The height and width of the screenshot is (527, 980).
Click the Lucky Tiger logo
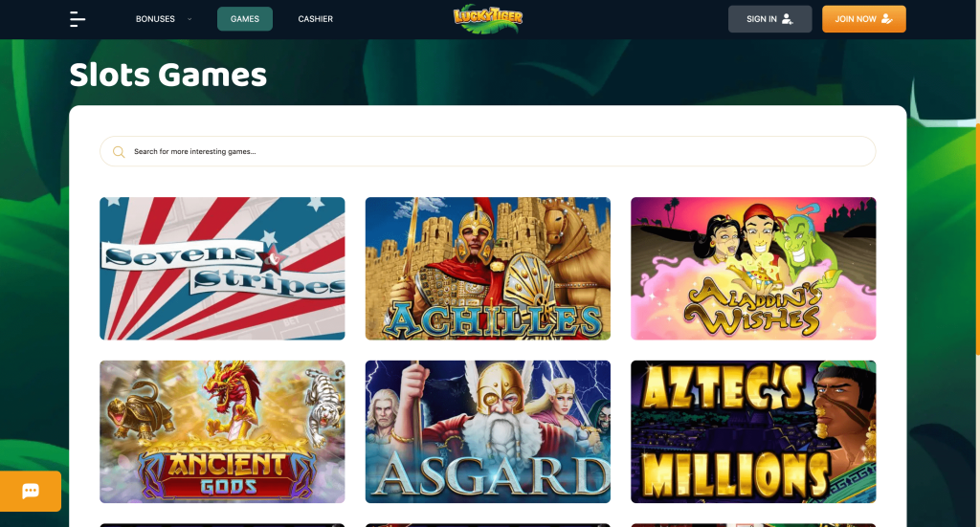pos(488,19)
